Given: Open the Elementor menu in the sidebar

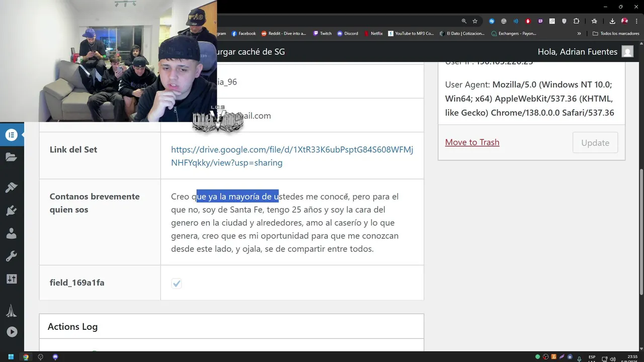Looking at the screenshot, I should tap(12, 135).
